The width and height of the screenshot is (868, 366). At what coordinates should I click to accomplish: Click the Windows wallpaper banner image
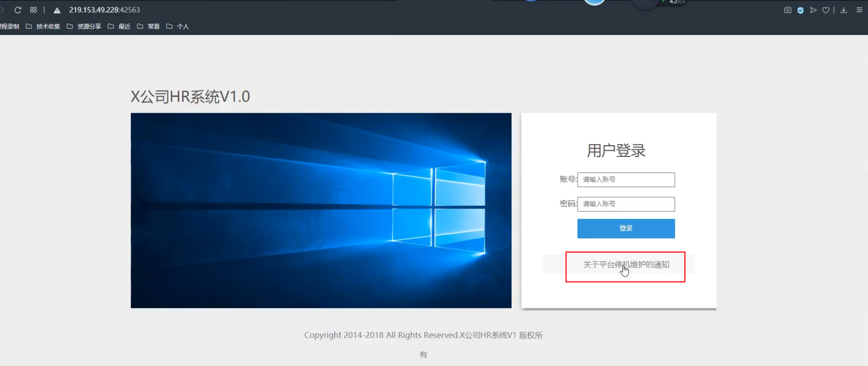[x=321, y=210]
